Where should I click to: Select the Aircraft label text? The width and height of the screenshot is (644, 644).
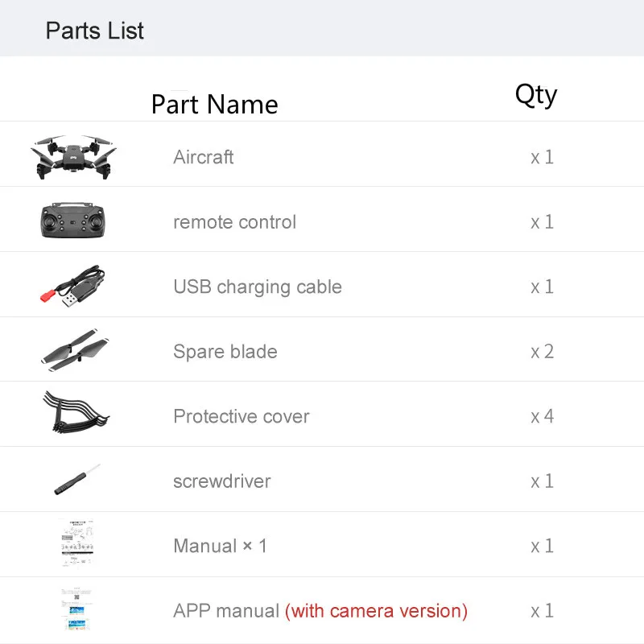[204, 157]
